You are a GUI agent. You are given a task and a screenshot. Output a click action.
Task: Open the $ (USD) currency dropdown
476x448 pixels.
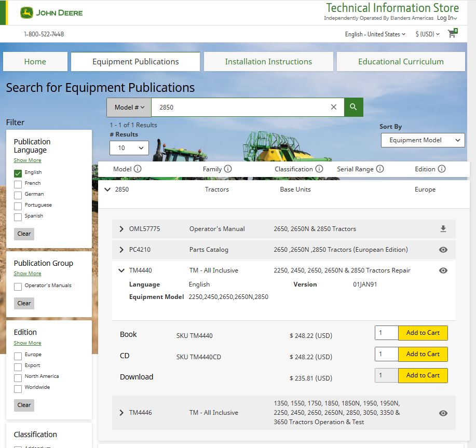tap(427, 34)
